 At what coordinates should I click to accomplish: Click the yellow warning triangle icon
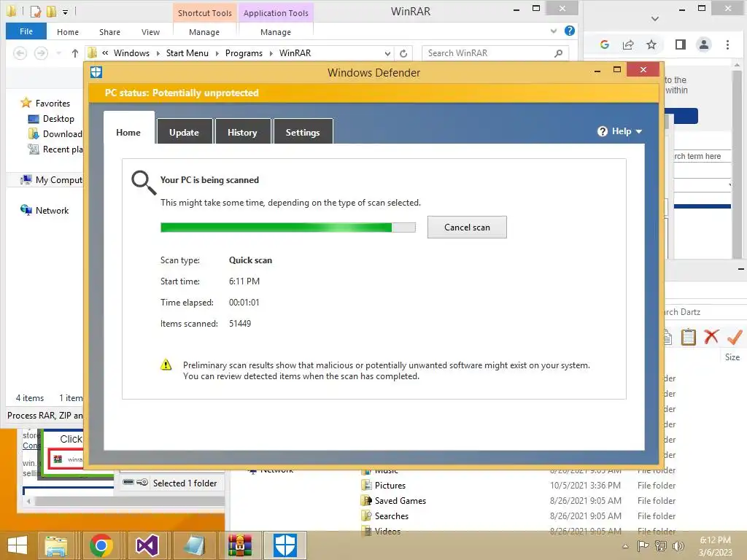coord(166,365)
